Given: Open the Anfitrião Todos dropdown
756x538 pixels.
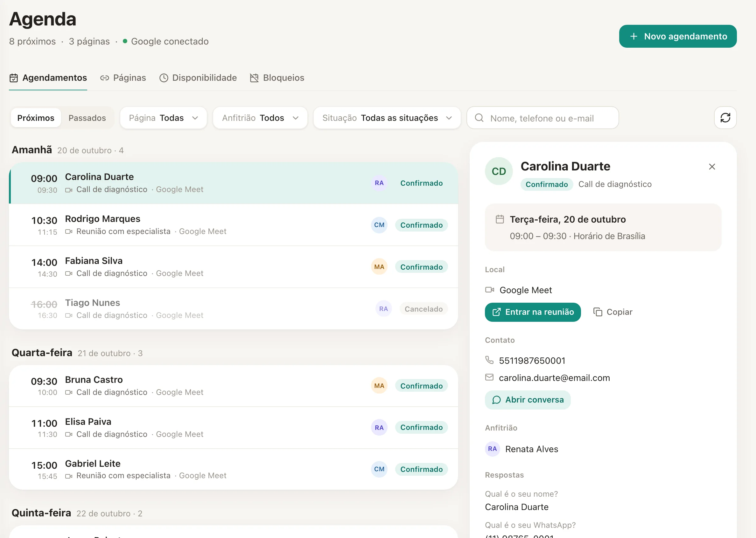Looking at the screenshot, I should point(260,118).
